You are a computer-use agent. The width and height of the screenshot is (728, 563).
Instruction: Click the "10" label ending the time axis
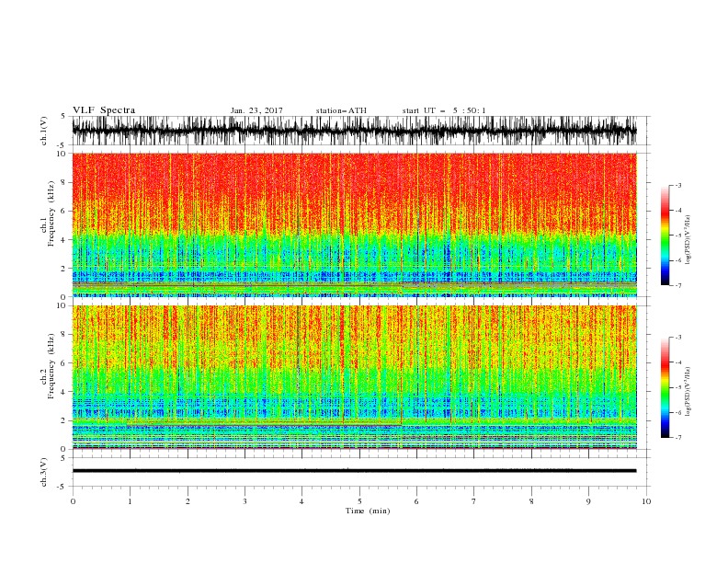click(x=646, y=501)
